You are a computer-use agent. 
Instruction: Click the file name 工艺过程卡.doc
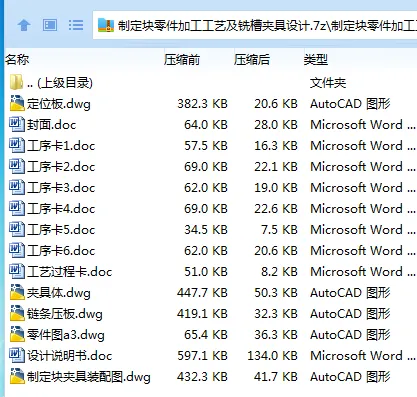(x=69, y=272)
